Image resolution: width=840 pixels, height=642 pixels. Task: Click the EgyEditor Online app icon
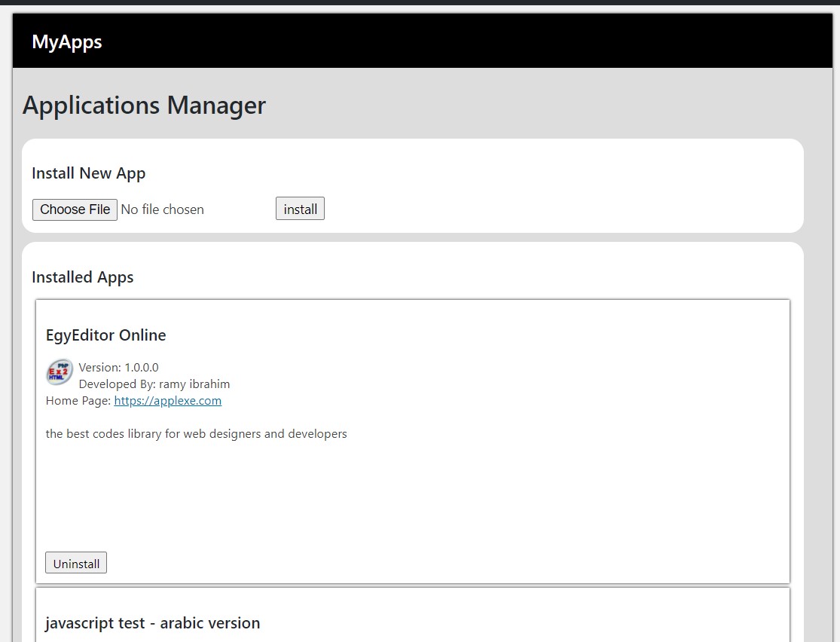[60, 372]
